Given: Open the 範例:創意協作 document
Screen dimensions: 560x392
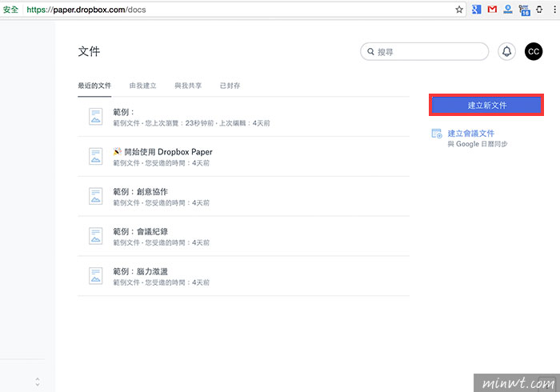Looking at the screenshot, I should point(140,192).
